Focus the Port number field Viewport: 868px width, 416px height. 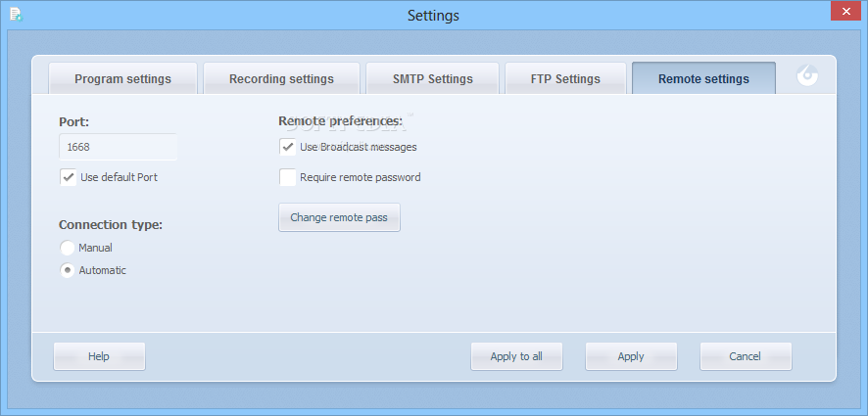click(x=118, y=147)
